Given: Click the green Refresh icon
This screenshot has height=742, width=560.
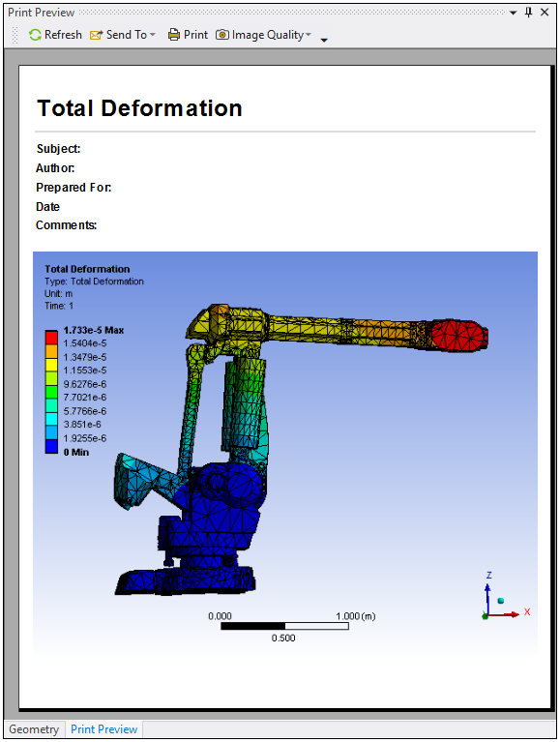Looking at the screenshot, I should click(x=35, y=35).
